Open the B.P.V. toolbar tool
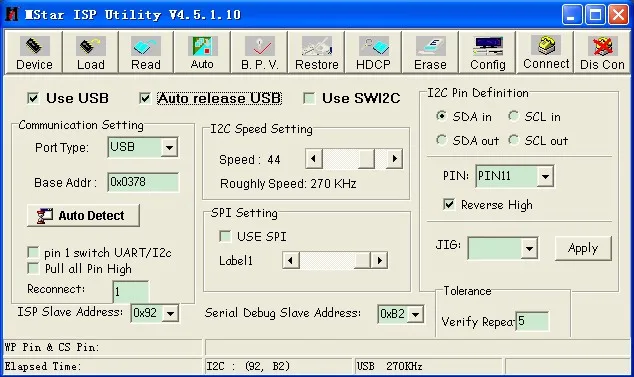 [x=259, y=53]
